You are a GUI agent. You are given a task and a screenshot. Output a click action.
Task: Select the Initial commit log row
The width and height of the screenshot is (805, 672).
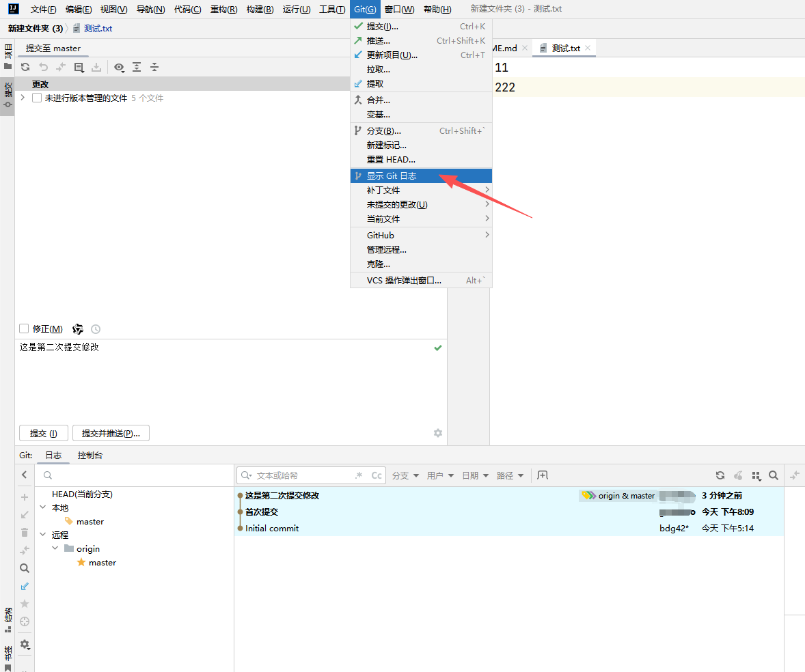click(509, 529)
